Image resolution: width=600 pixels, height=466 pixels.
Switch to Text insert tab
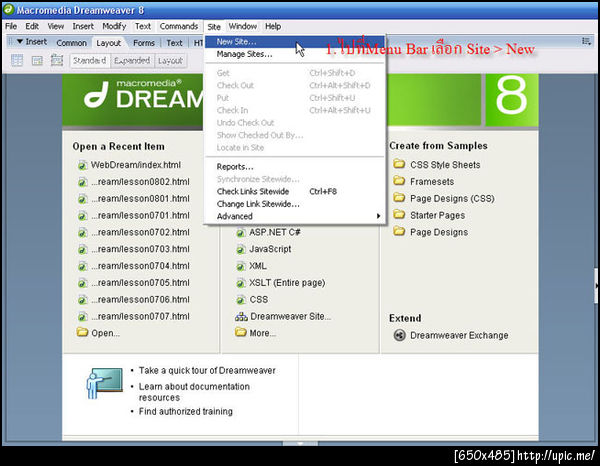click(x=174, y=43)
